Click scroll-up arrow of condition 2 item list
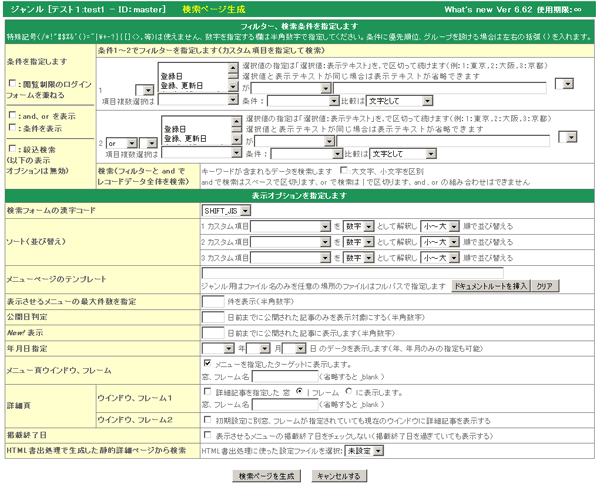This screenshot has height=487, width=600. pyautogui.click(x=236, y=121)
